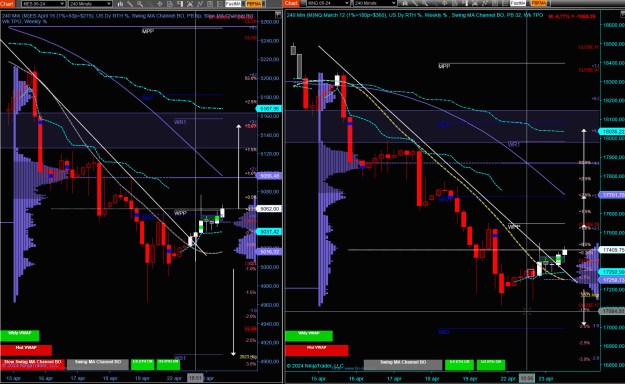Click FastMA selector on right chart toolbar
Image resolution: width=625 pixels, height=384 pixels.
(519, 4)
